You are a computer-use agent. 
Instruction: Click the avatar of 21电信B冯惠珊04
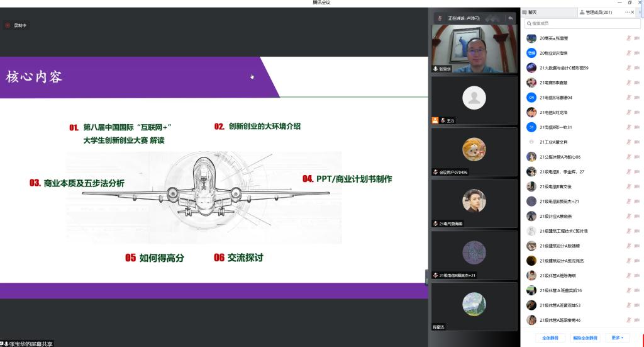531,98
